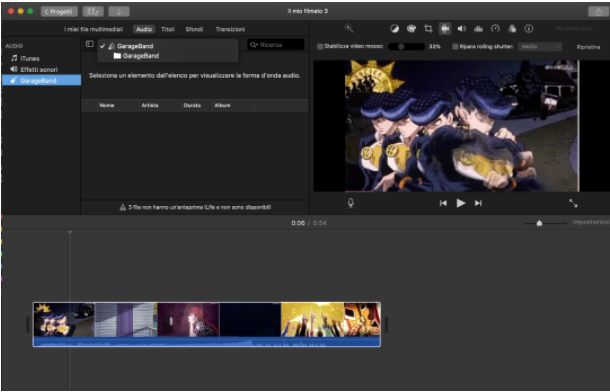Adjust the timeline zoom slider
Image resolution: width=610 pixels, height=392 pixels.
pyautogui.click(x=539, y=223)
